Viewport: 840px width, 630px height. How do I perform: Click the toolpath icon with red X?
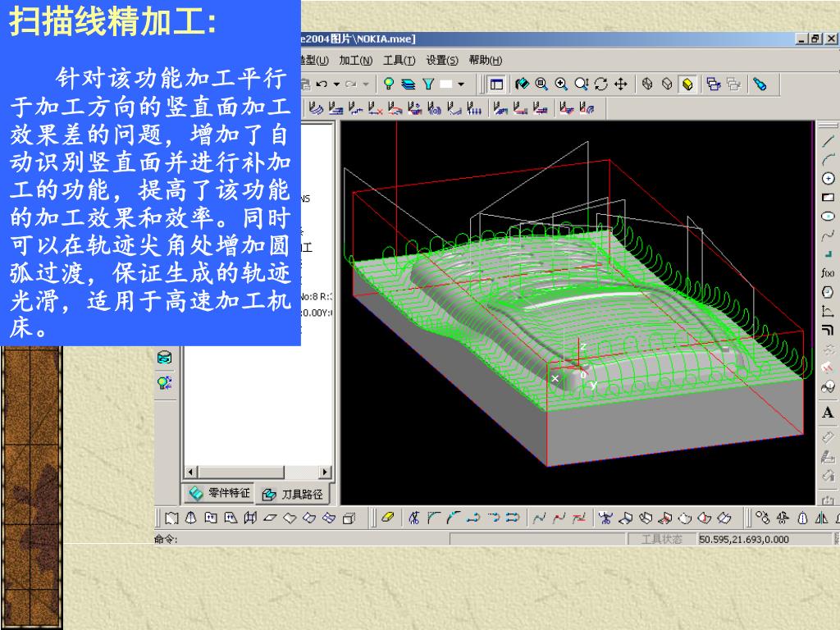375,108
